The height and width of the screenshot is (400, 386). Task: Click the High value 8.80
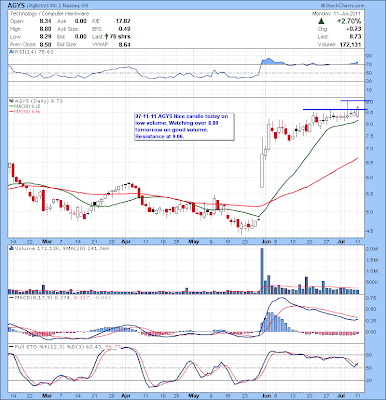coord(45,29)
